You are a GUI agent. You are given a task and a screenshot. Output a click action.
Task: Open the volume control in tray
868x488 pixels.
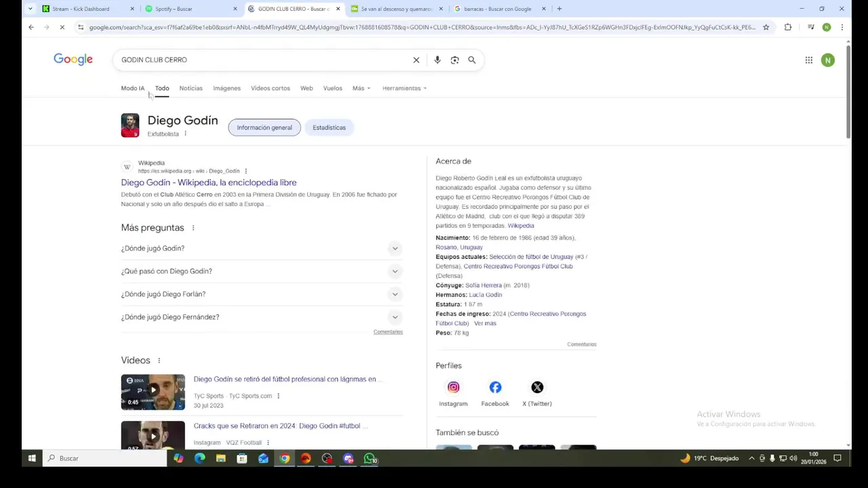(x=793, y=458)
